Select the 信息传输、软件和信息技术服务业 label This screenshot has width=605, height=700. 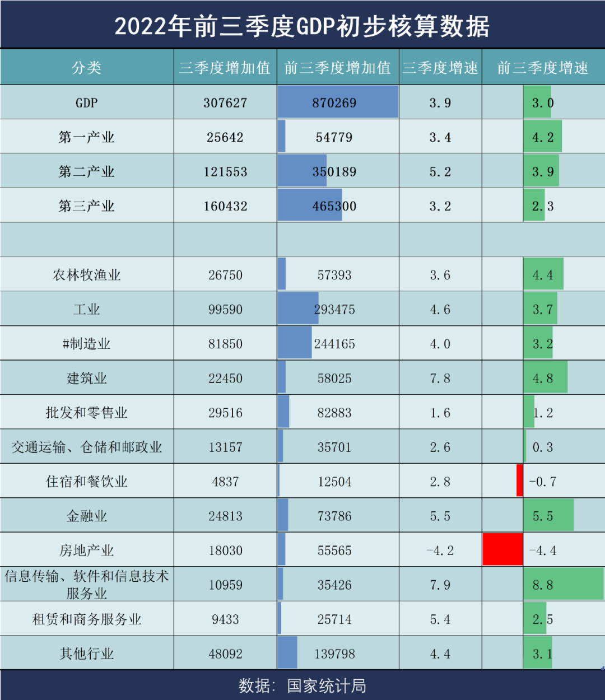87,585
